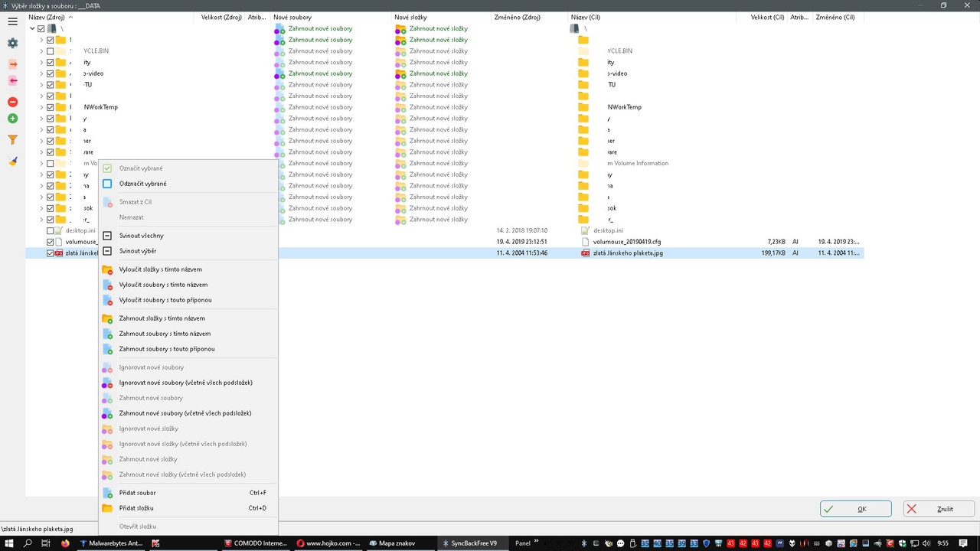Uncheck the sok folder checkbox
Screen dimensions: 980x551
pyautogui.click(x=51, y=208)
